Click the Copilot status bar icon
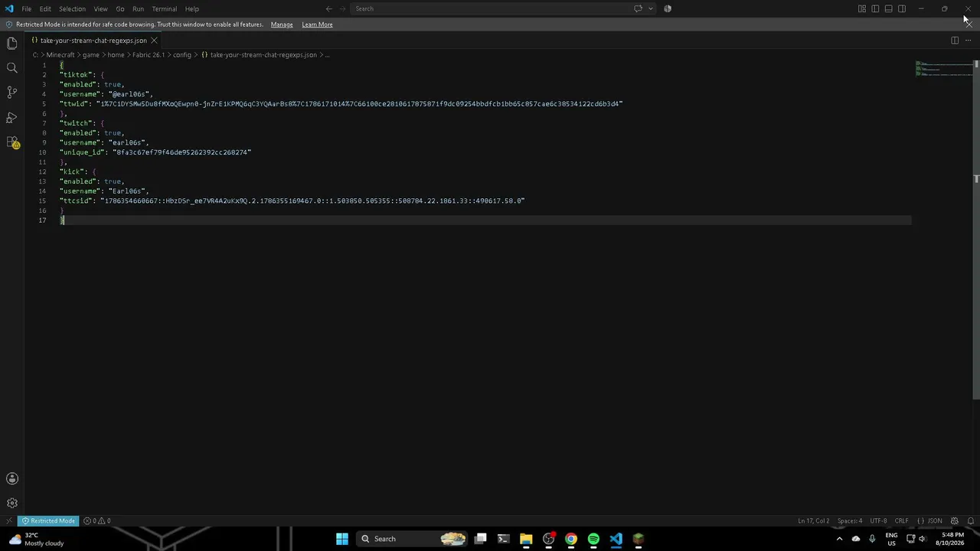Viewport: 980px width, 551px height. (x=954, y=521)
